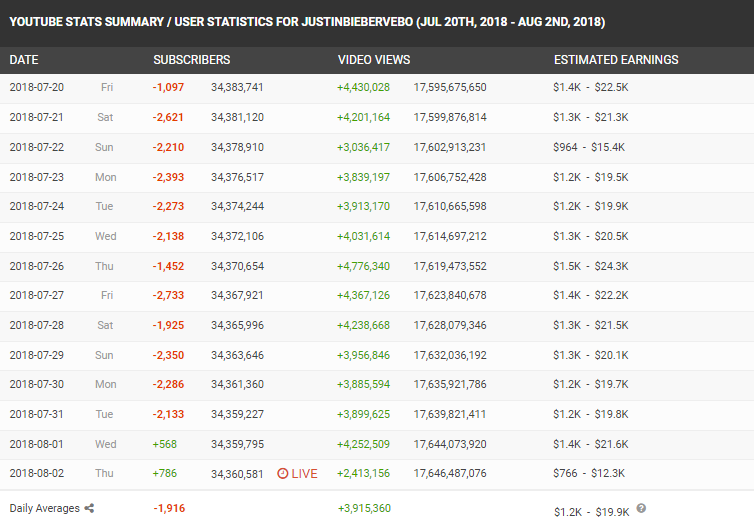754x521 pixels.
Task: Click the +568 subscriber gain value
Action: point(164,444)
